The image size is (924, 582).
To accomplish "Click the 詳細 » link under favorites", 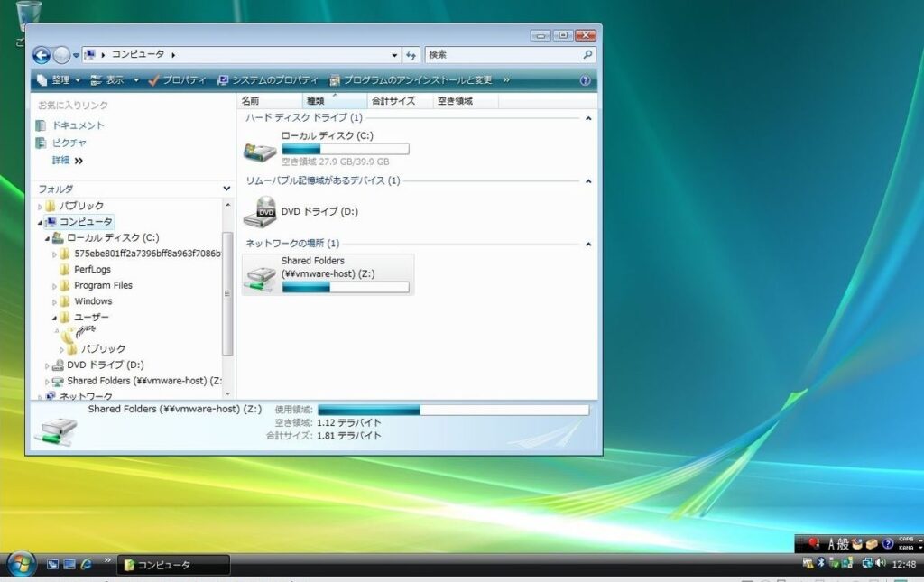I will (67, 161).
